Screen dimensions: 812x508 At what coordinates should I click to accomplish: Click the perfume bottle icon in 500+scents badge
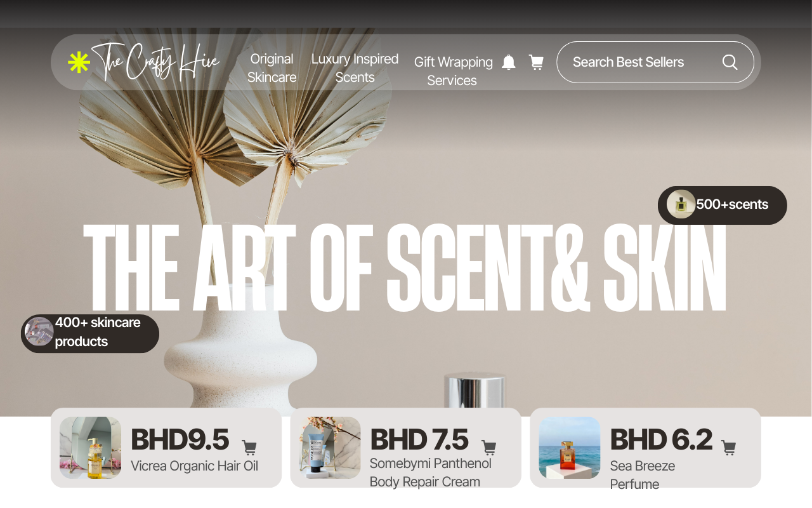click(x=681, y=204)
